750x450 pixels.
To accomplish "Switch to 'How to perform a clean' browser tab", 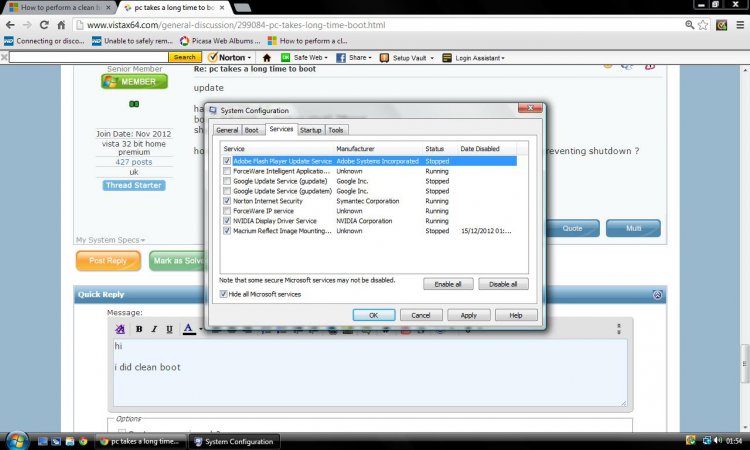I will tap(59, 8).
